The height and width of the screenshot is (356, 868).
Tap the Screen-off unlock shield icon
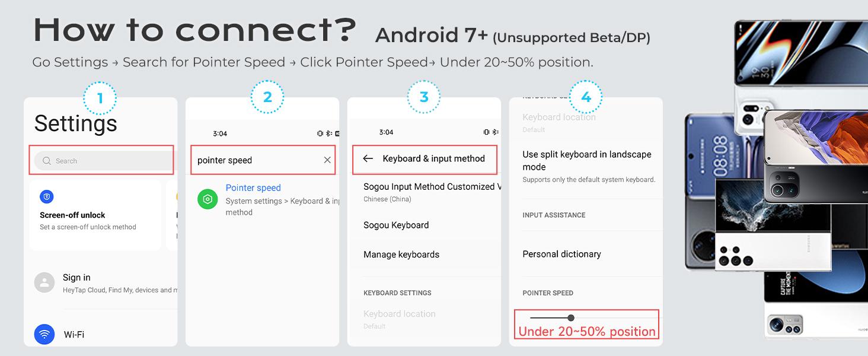pyautogui.click(x=47, y=197)
